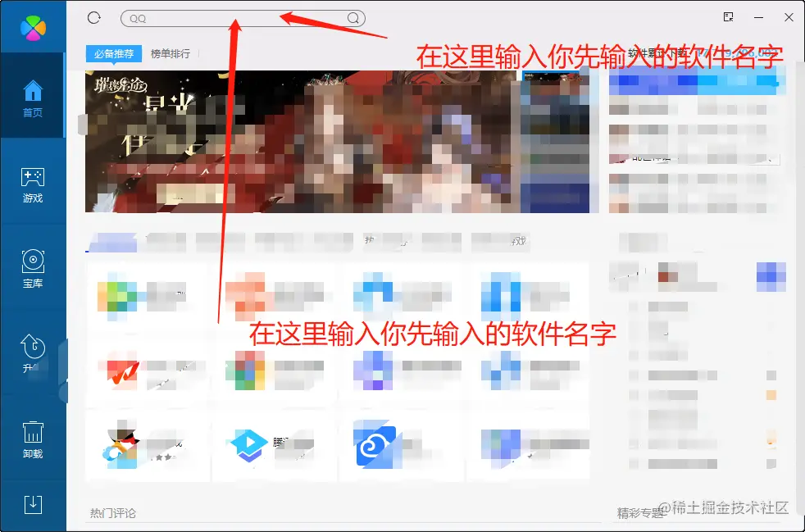805x532 pixels.
Task: Open the 卸载 uninstall section
Action: pos(33,439)
